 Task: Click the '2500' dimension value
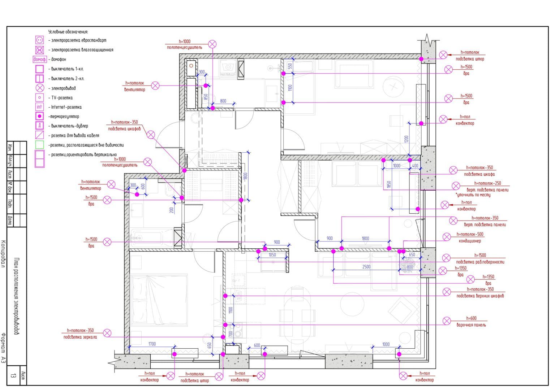pos(366,267)
